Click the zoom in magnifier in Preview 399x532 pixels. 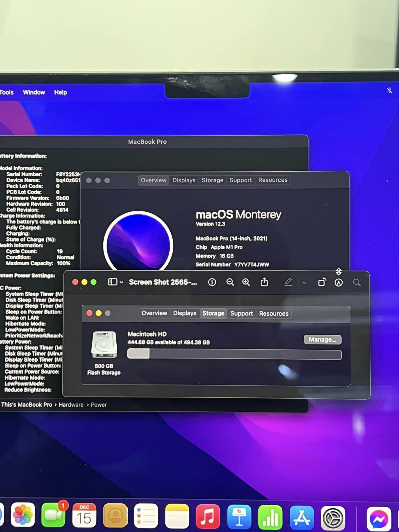coord(246,282)
